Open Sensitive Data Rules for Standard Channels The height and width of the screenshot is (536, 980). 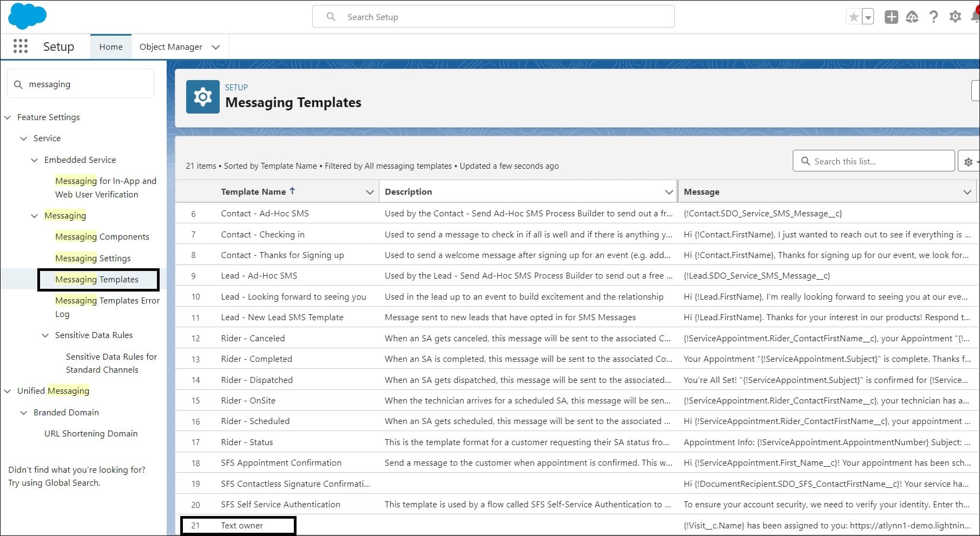tap(111, 363)
